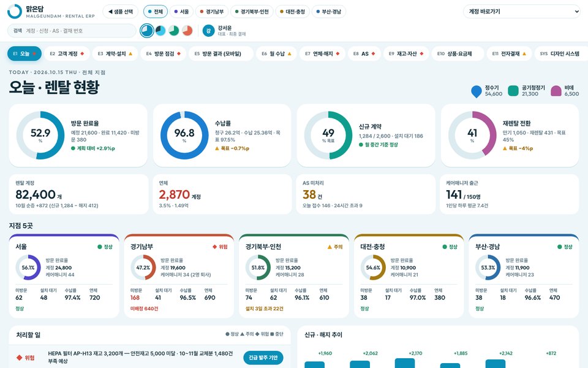Viewport: 588px width, 368px height.
Task: Click the 정수기 blue drop icon
Action: (x=477, y=91)
